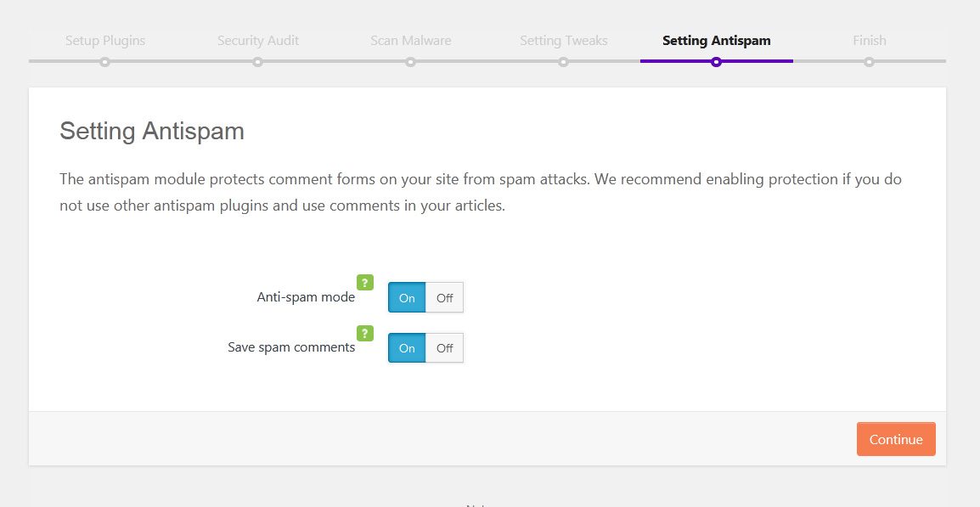980x507 pixels.
Task: Click the help icon beside Anti-spam mode
Action: tap(364, 283)
